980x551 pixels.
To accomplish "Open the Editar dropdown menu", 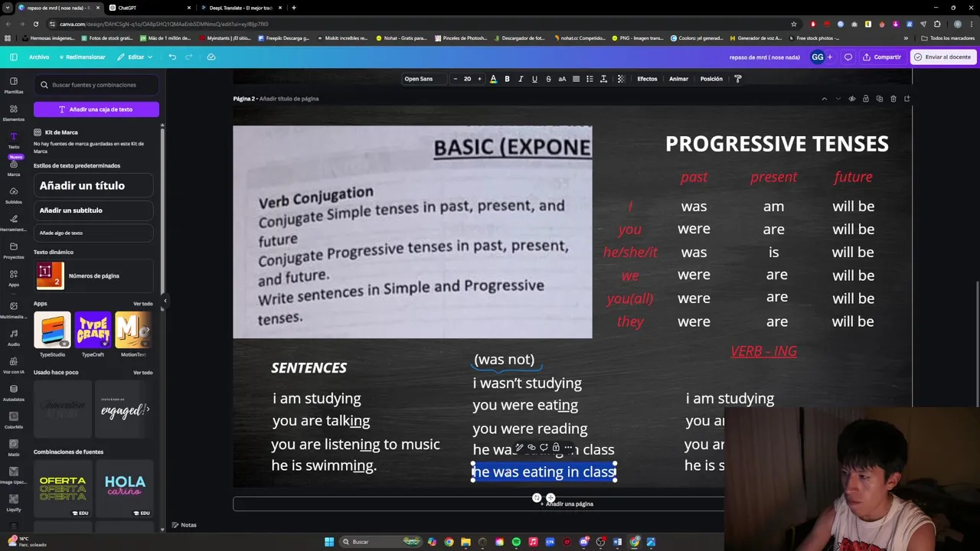I will (x=135, y=57).
